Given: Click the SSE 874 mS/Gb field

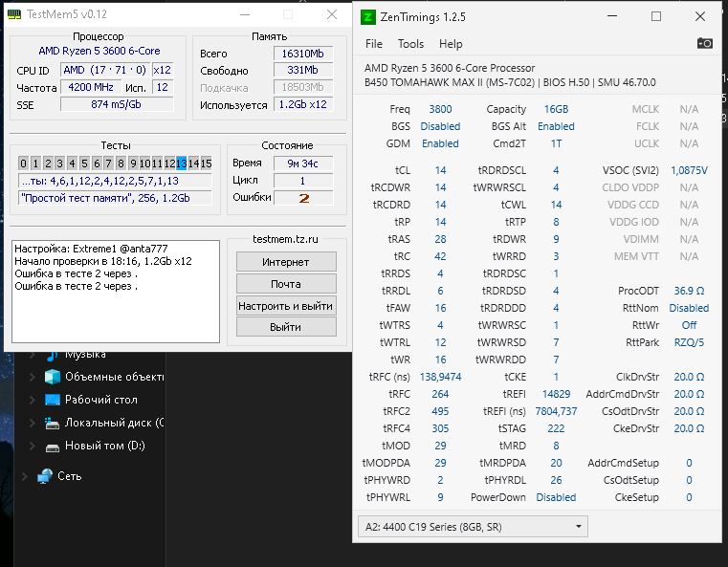Looking at the screenshot, I should click(117, 104).
